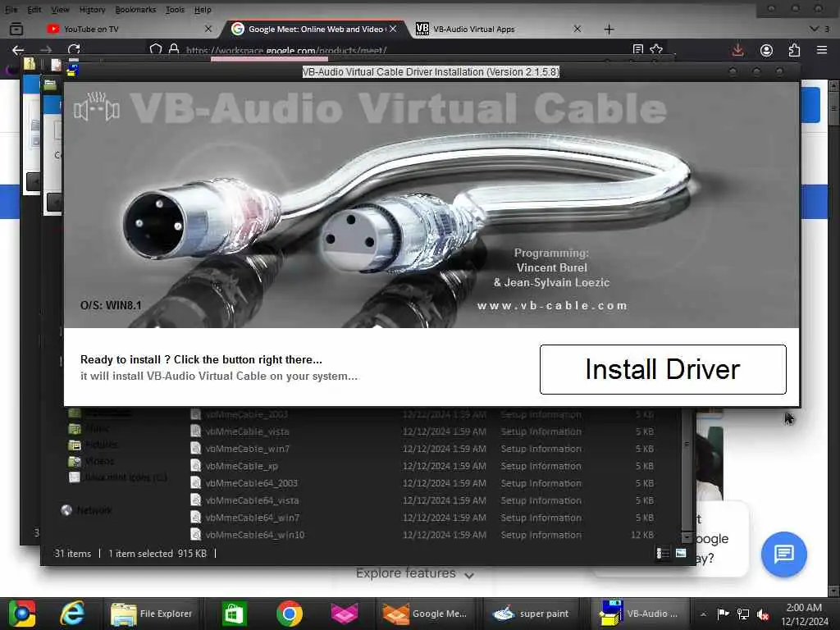Switch to super paint taskbar window
The width and height of the screenshot is (840, 630).
[532, 614]
